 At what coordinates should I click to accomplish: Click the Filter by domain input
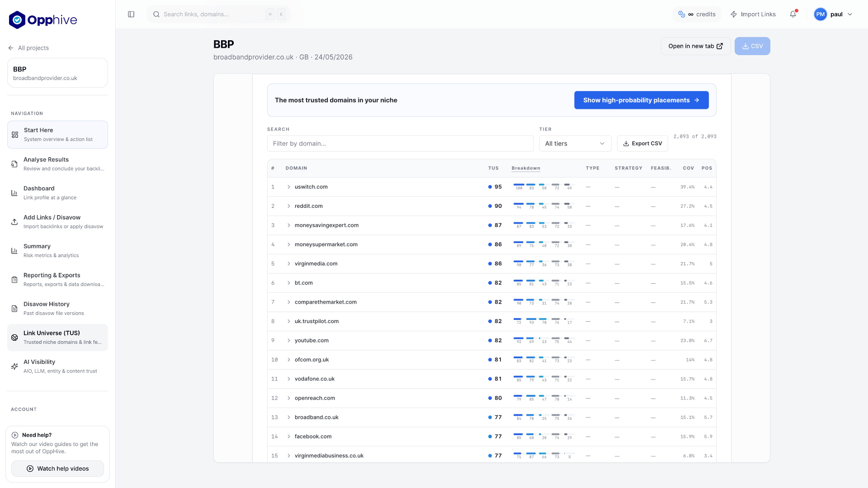pyautogui.click(x=400, y=144)
